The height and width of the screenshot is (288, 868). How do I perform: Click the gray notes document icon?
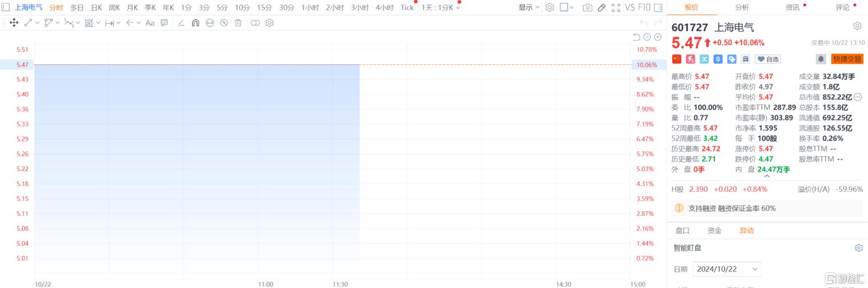745,59
